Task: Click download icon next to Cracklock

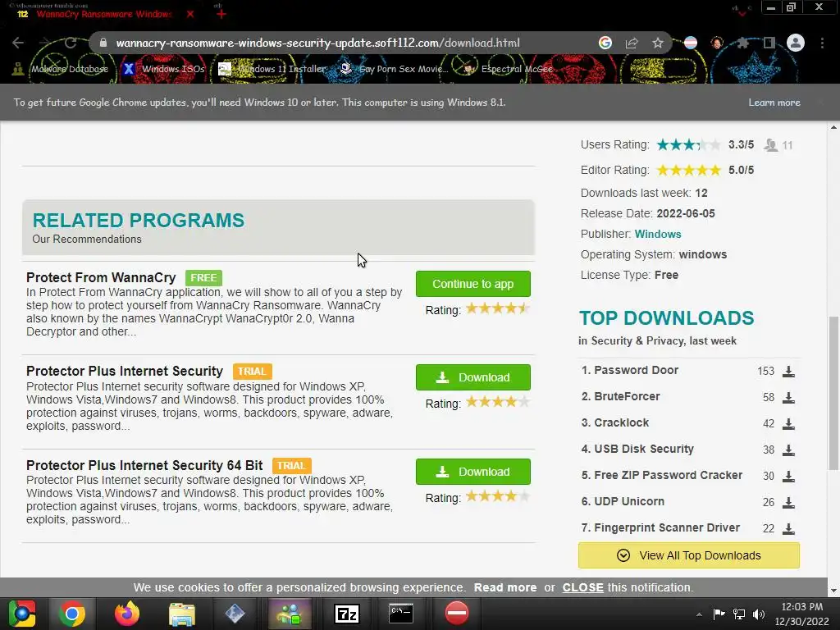Action: (x=788, y=424)
